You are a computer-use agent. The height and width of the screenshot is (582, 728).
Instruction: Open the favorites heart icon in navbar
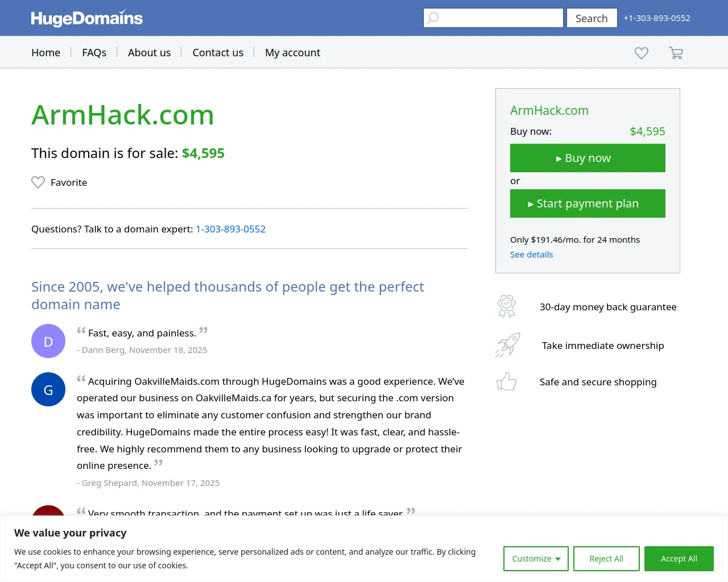pos(642,53)
